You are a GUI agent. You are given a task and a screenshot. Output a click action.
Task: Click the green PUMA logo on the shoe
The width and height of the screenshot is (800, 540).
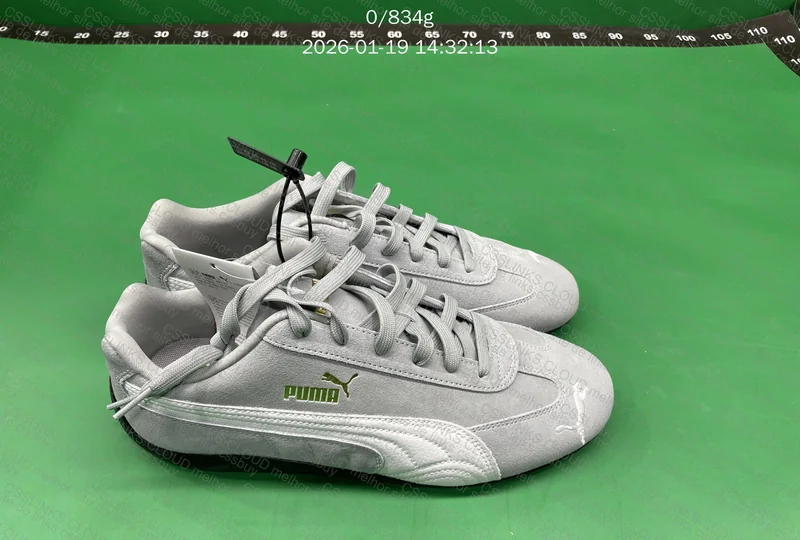click(x=320, y=388)
